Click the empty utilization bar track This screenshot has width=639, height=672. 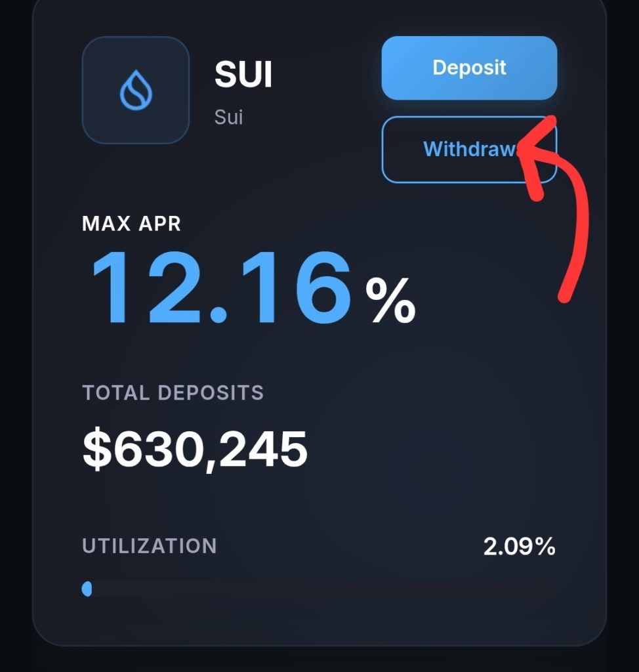(321, 589)
